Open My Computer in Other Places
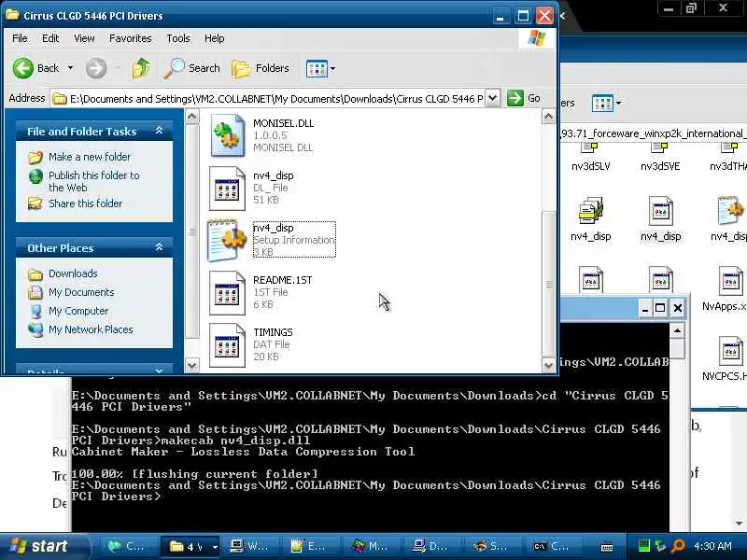This screenshot has width=747, height=560. coord(78,311)
